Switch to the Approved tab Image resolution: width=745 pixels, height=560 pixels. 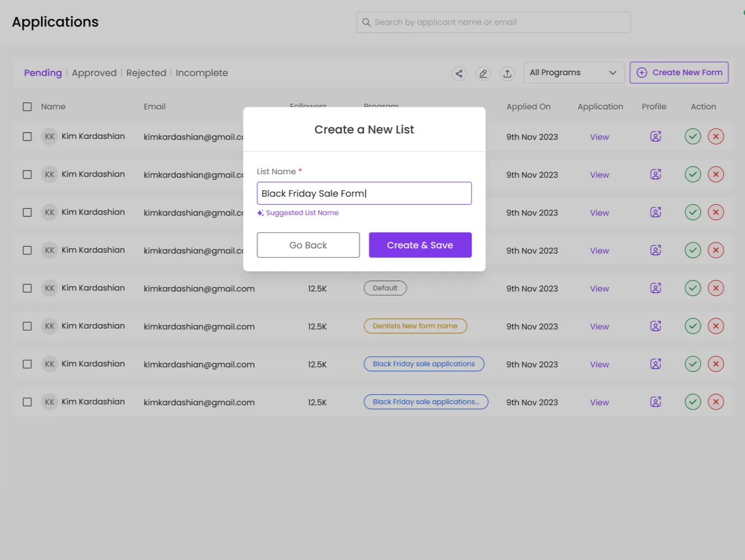(94, 73)
